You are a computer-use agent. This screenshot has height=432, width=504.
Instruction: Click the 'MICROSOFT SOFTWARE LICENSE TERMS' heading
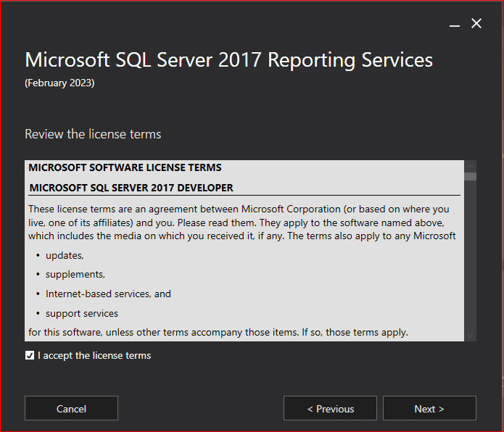(x=125, y=167)
